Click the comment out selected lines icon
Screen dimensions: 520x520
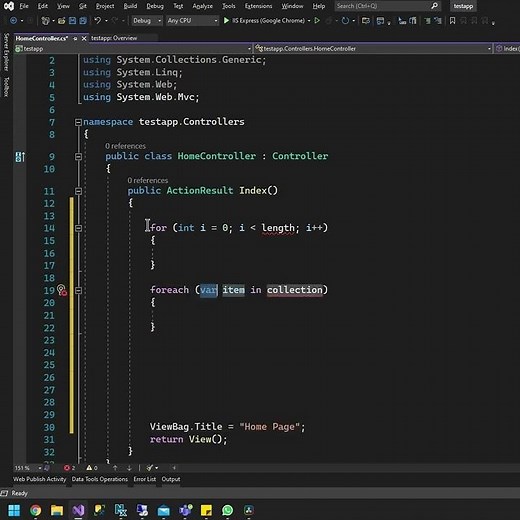[427, 21]
